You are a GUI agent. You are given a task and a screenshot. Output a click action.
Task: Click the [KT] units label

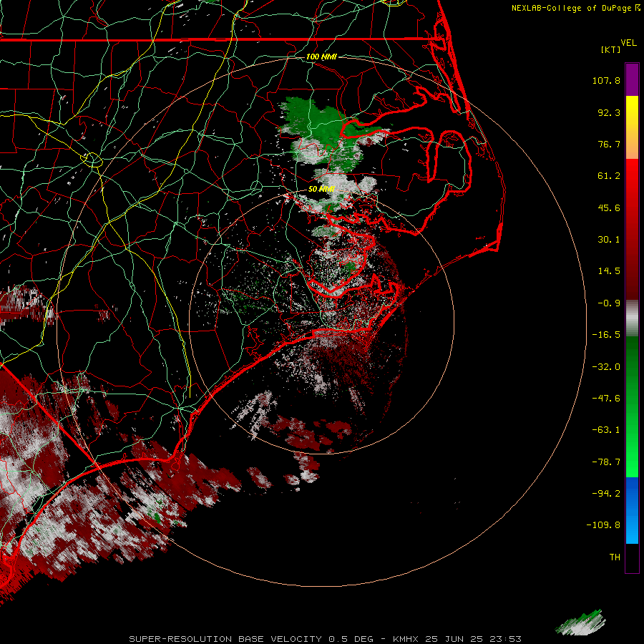(x=611, y=49)
